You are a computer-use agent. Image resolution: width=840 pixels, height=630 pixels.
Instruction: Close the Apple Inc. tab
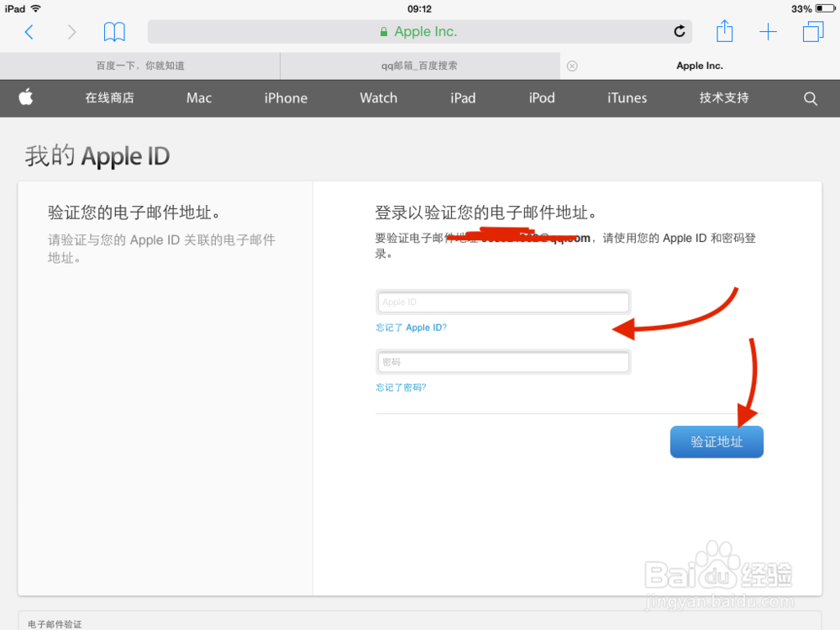tap(572, 66)
